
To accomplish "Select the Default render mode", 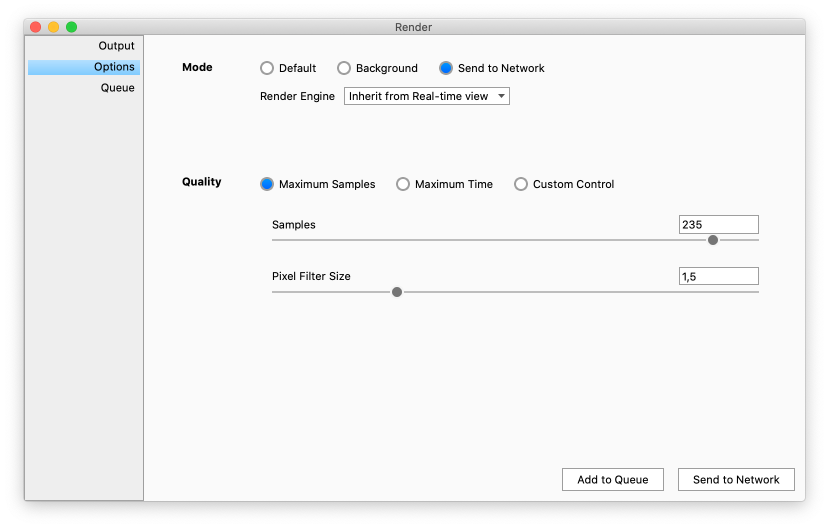I will 267,68.
